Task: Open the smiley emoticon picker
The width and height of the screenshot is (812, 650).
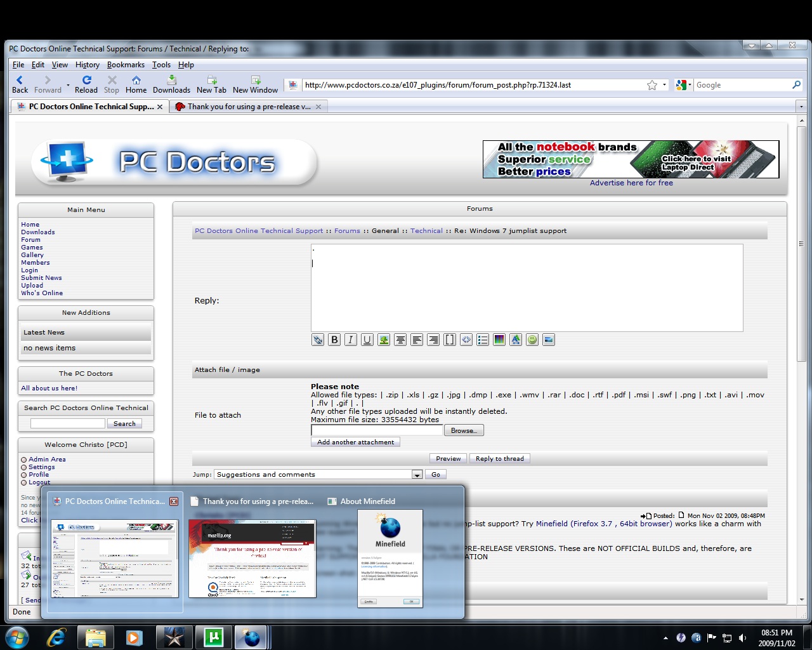Action: (x=532, y=340)
